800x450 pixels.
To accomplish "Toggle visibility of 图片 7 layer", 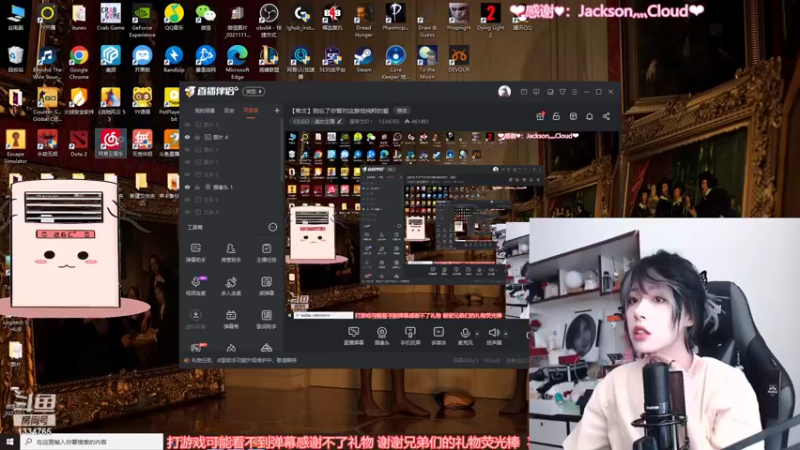I will pos(187,162).
